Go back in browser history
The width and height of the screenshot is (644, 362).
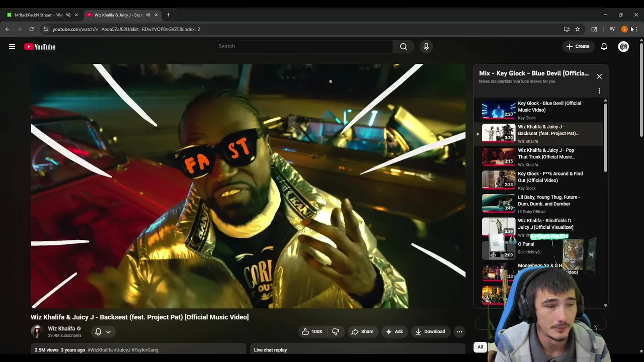[8, 29]
